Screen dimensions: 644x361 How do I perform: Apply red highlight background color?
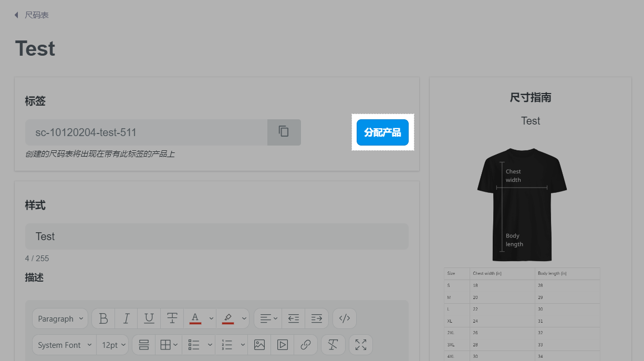point(227,318)
